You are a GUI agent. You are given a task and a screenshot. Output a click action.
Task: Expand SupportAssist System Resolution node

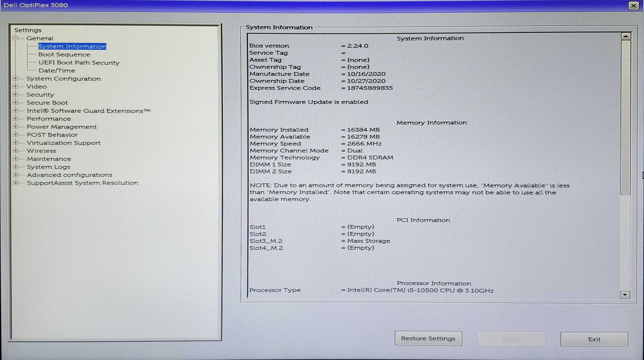[15, 183]
